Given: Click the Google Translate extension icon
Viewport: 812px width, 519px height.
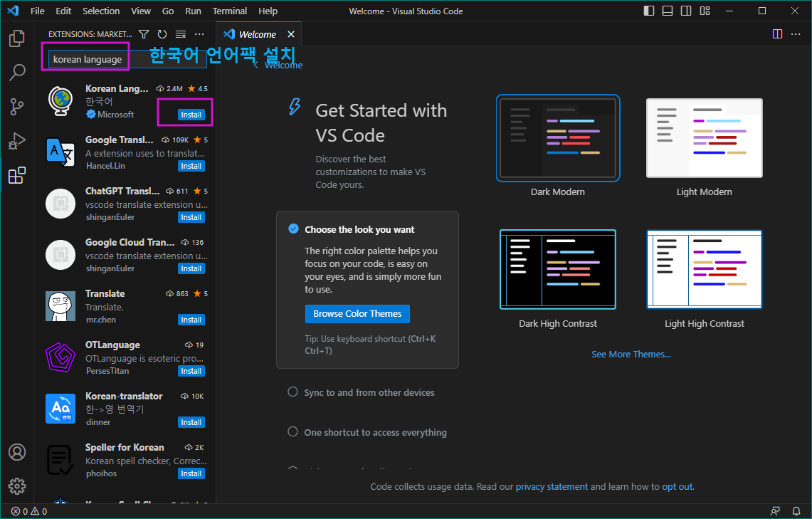Looking at the screenshot, I should tap(60, 152).
